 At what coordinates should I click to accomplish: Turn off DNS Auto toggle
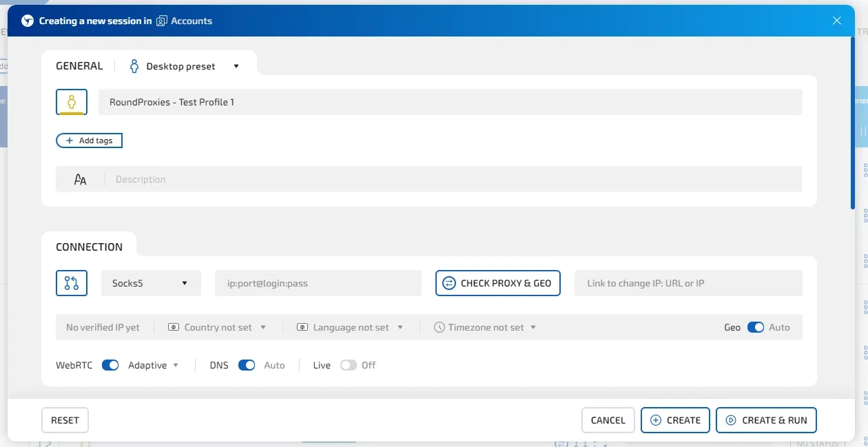click(x=247, y=365)
